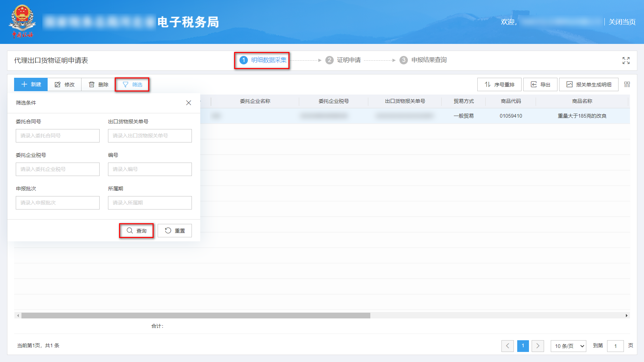The height and width of the screenshot is (362, 644).
Task: Select the first data row in the table
Action: pyautogui.click(x=402, y=116)
